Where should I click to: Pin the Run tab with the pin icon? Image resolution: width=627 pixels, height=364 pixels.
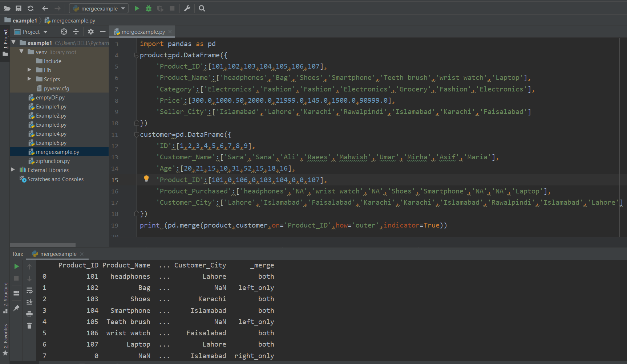16,308
